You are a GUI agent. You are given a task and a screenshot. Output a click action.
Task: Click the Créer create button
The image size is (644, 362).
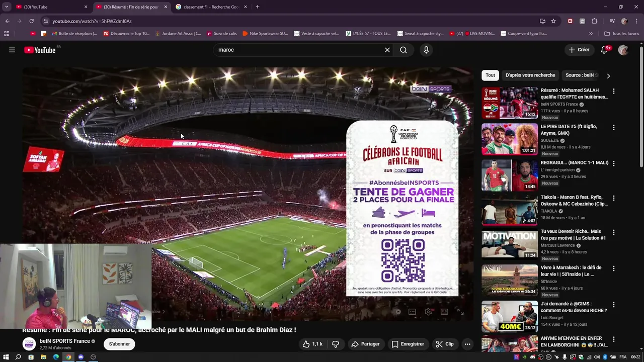(x=579, y=50)
